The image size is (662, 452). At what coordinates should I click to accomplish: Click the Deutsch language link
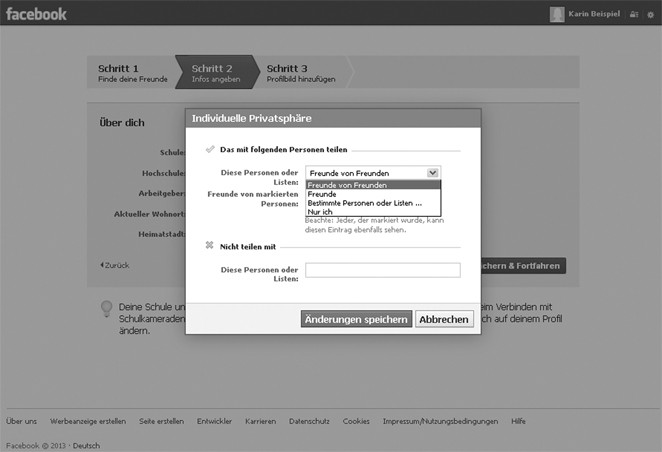coord(85,445)
